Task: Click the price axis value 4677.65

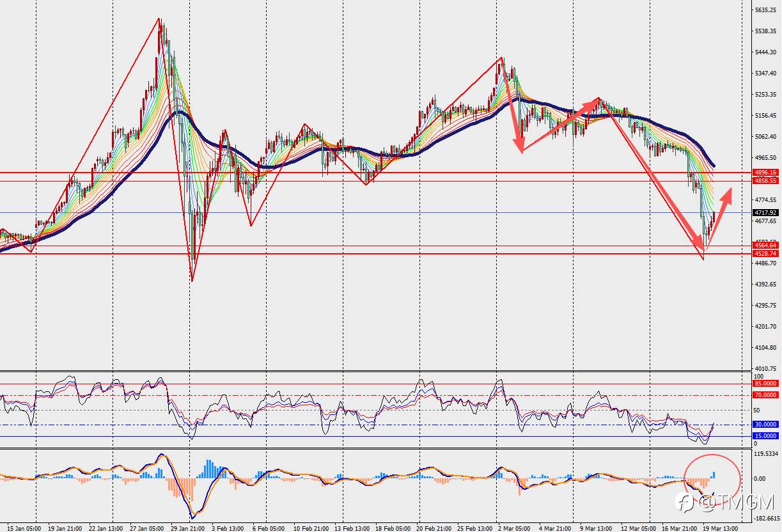Action: pyautogui.click(x=765, y=221)
